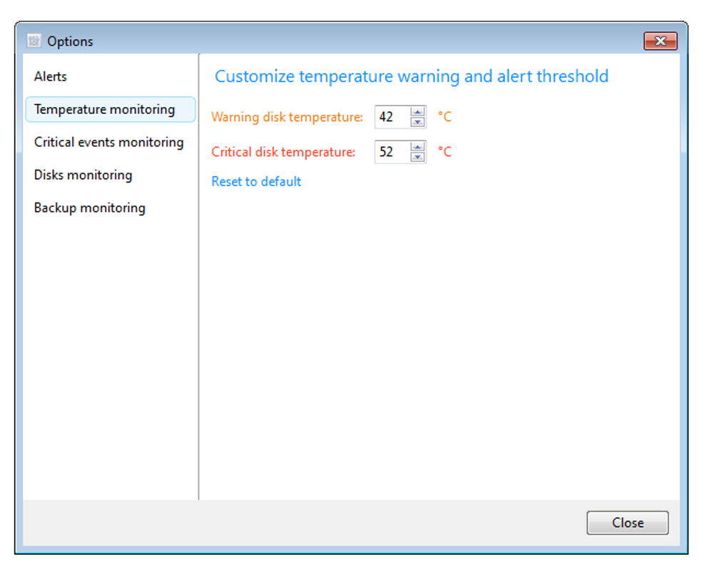Open the Alerts options section
The width and height of the screenshot is (728, 582).
51,76
